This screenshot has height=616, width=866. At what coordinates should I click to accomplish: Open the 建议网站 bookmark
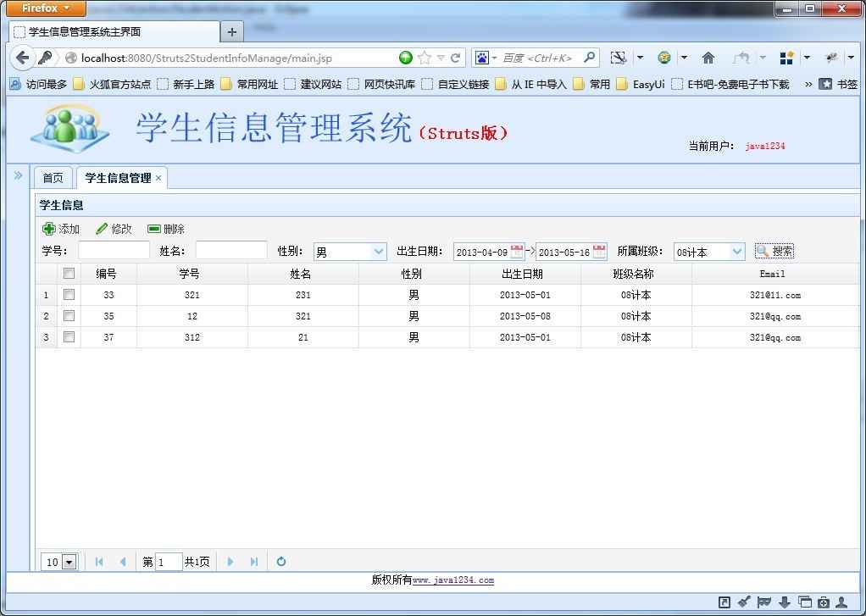coord(314,84)
